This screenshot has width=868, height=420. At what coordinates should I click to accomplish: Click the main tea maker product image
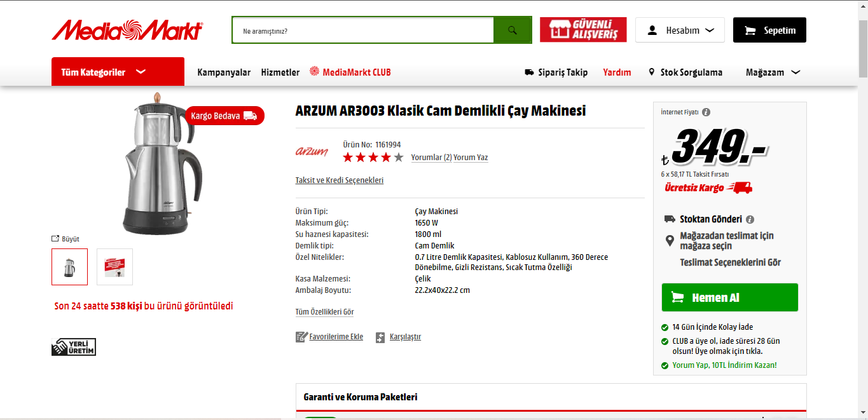[163, 164]
